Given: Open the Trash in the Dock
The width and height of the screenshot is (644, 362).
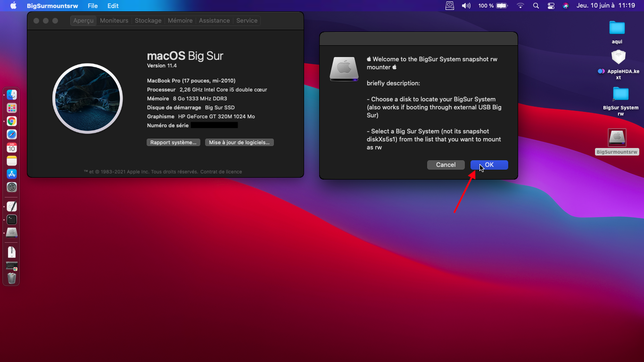Looking at the screenshot, I should (12, 279).
